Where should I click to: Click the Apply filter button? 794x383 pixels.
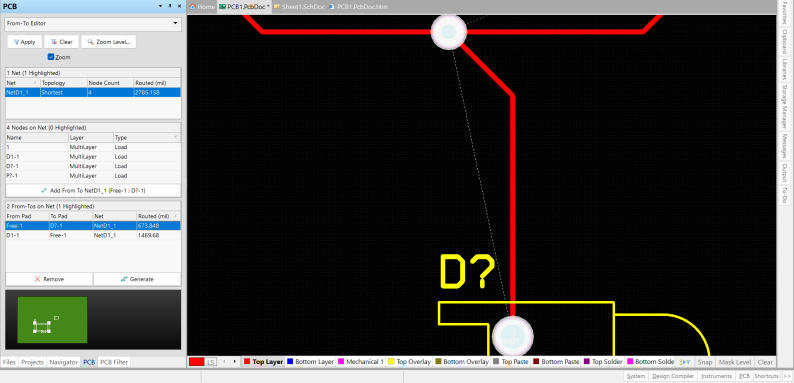pyautogui.click(x=24, y=42)
